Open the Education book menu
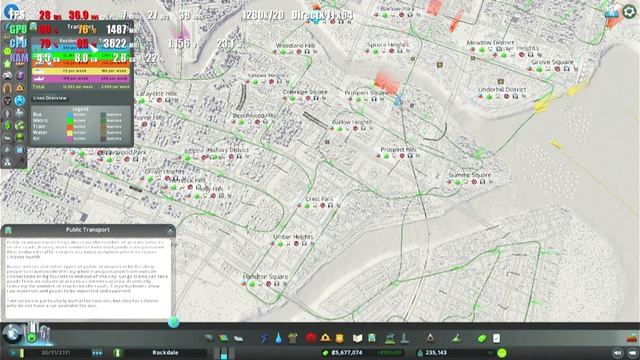The image size is (640, 360). click(x=358, y=338)
